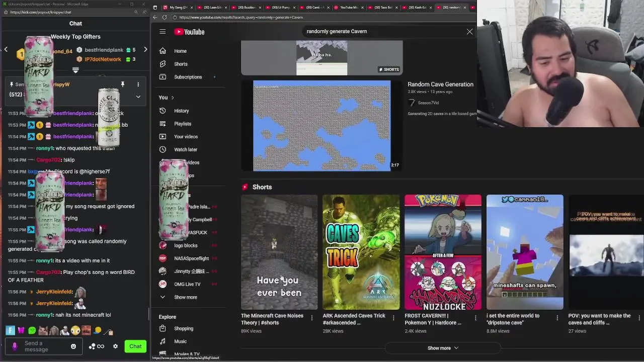
Task: Switch to the '(30) Buzzbo' browser tab
Action: click(246, 8)
